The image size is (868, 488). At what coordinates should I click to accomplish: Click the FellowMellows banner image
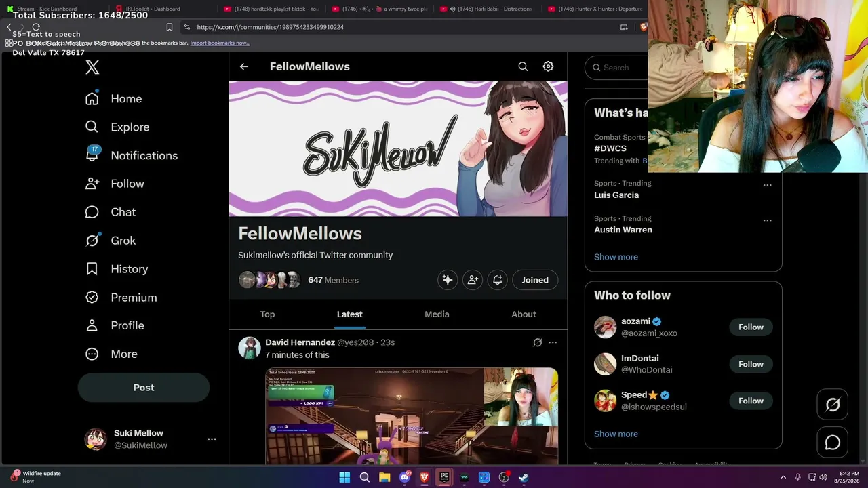398,149
